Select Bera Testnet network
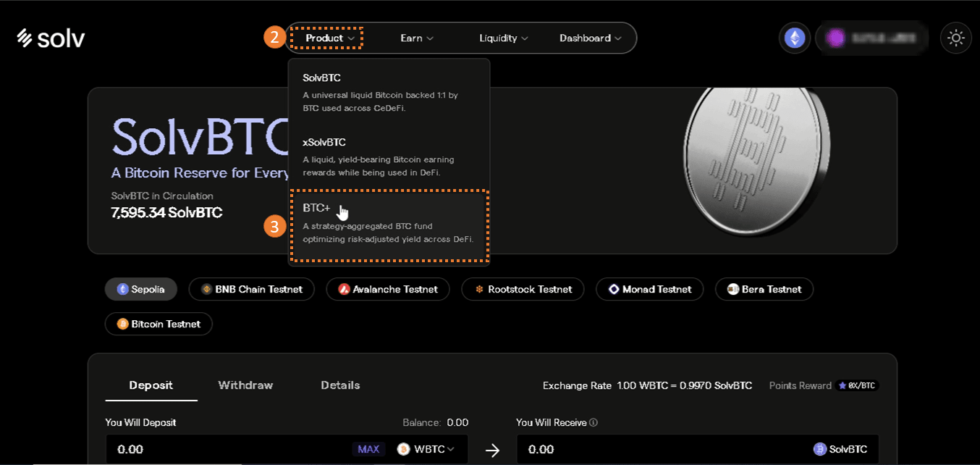Viewport: 980px width, 465px height. point(764,289)
